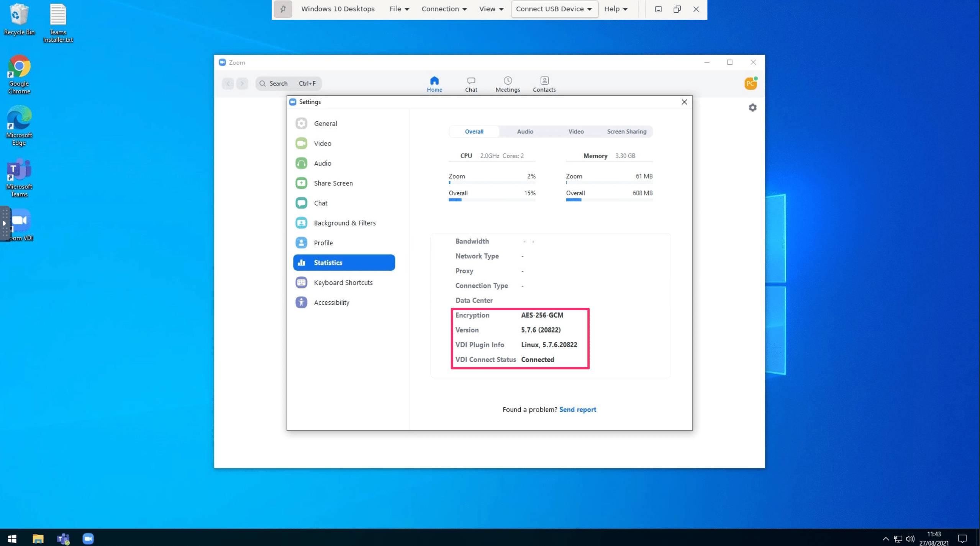Click the Encryption value AES-256-GCM

(542, 316)
